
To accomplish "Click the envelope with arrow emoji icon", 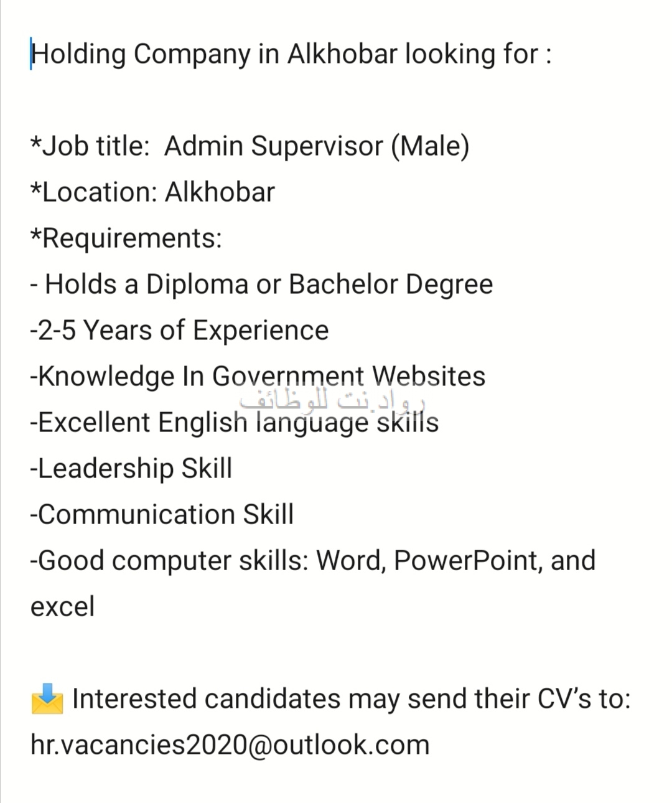I will tap(47, 699).
